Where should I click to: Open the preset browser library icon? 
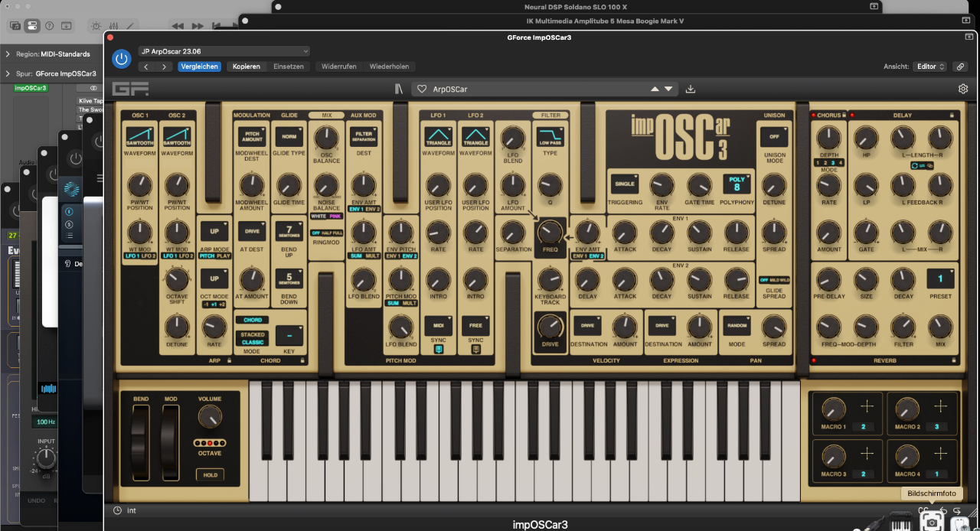click(398, 89)
